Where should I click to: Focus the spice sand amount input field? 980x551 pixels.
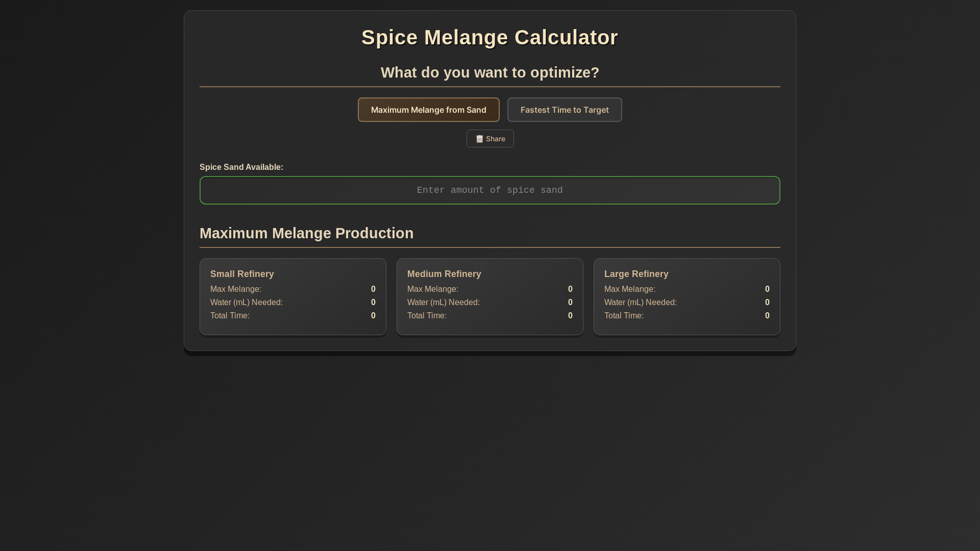coord(490,190)
